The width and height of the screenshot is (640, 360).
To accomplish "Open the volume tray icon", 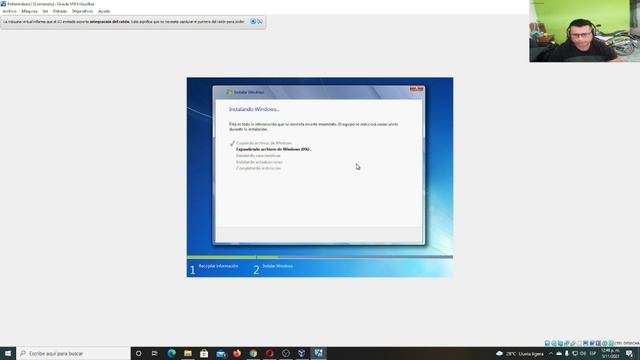I will (x=583, y=353).
